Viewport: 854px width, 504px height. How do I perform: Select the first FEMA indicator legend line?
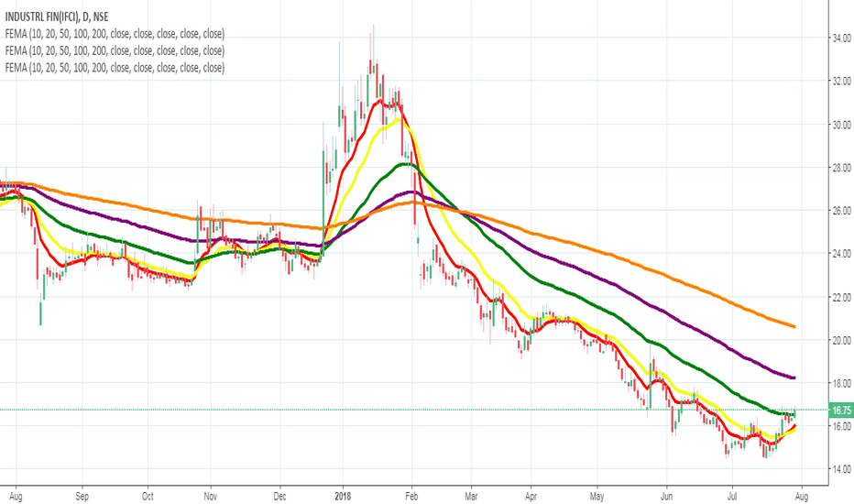click(115, 34)
